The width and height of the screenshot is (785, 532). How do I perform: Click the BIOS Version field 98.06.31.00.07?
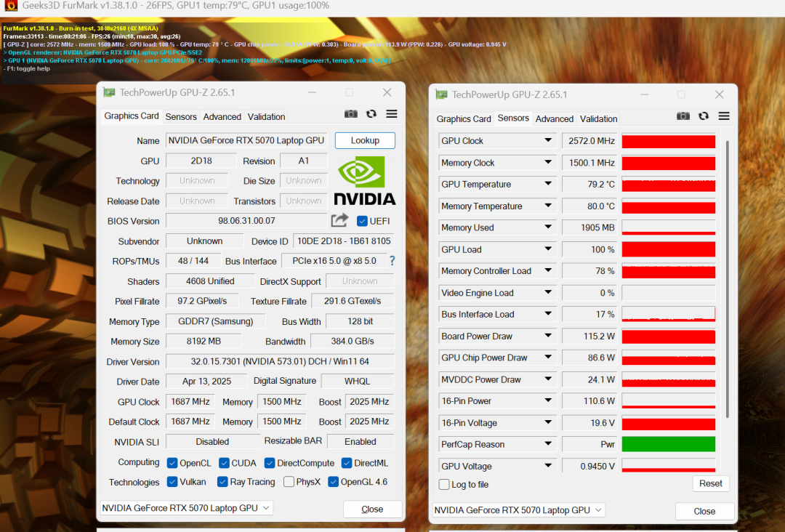246,221
